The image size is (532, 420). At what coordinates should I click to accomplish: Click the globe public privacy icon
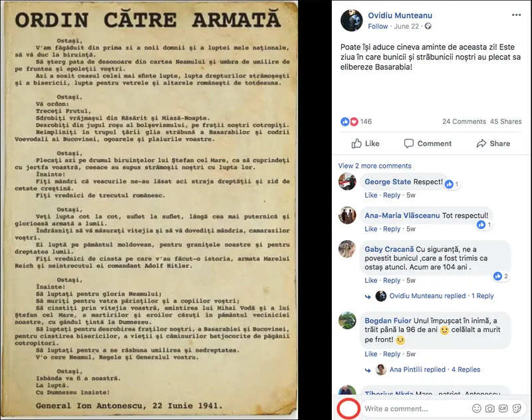click(x=428, y=26)
